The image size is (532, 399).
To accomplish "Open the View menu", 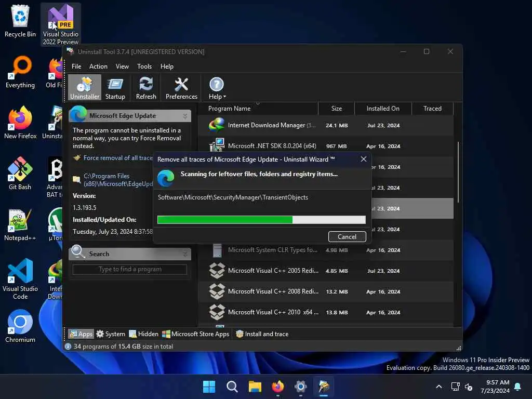I will pyautogui.click(x=122, y=66).
